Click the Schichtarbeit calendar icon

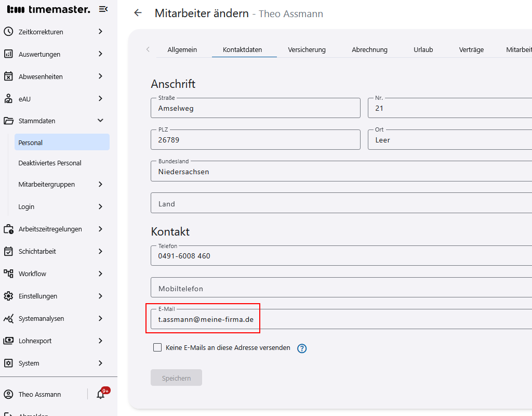point(8,251)
